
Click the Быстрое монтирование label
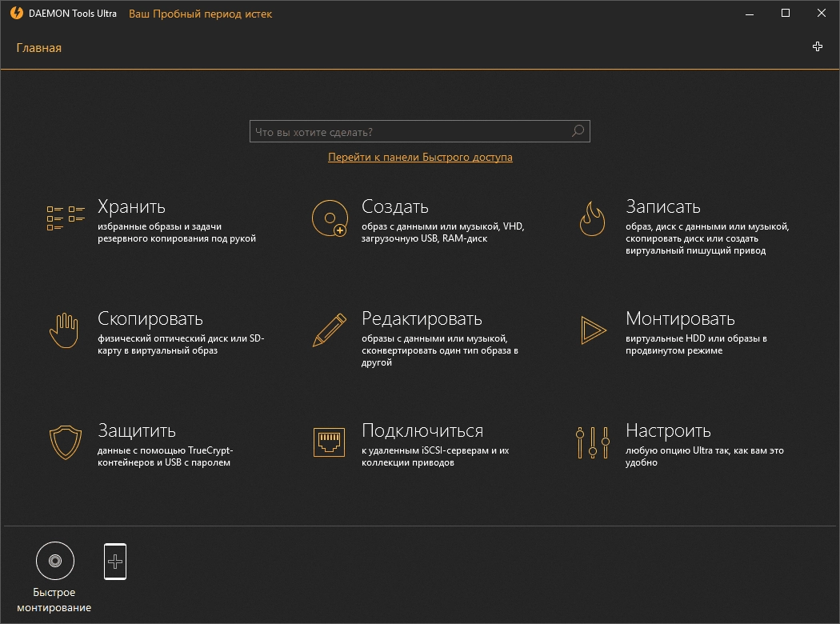point(54,600)
